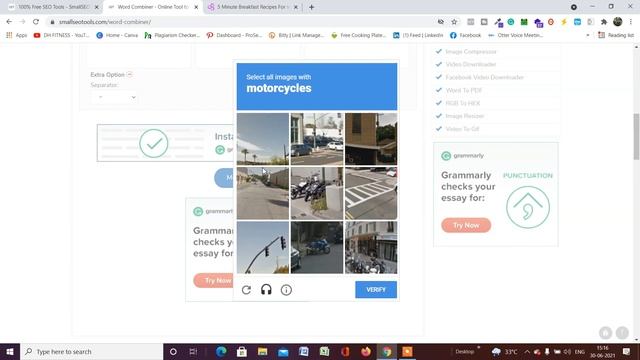
Task: Open File Explorer from the taskbar
Action: [262, 351]
